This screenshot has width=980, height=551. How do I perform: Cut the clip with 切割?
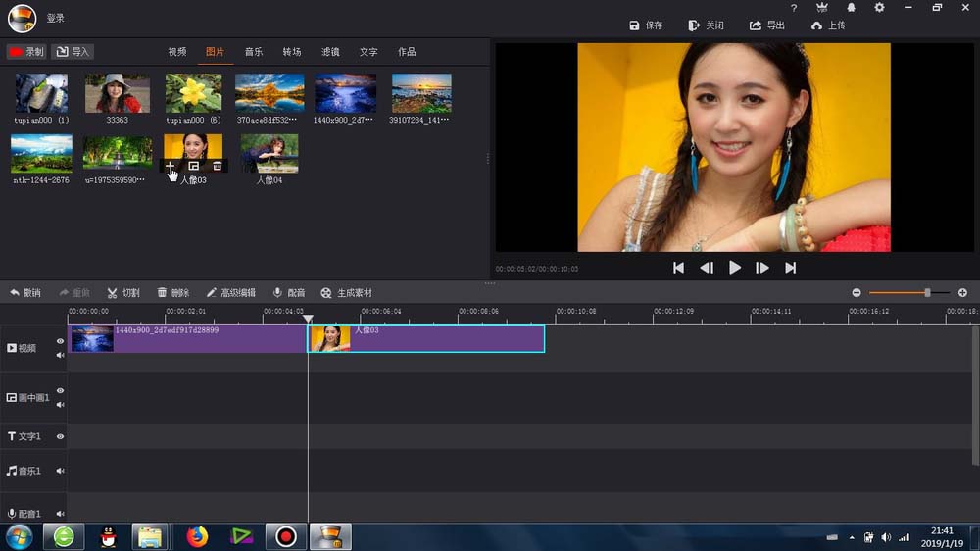pos(123,293)
